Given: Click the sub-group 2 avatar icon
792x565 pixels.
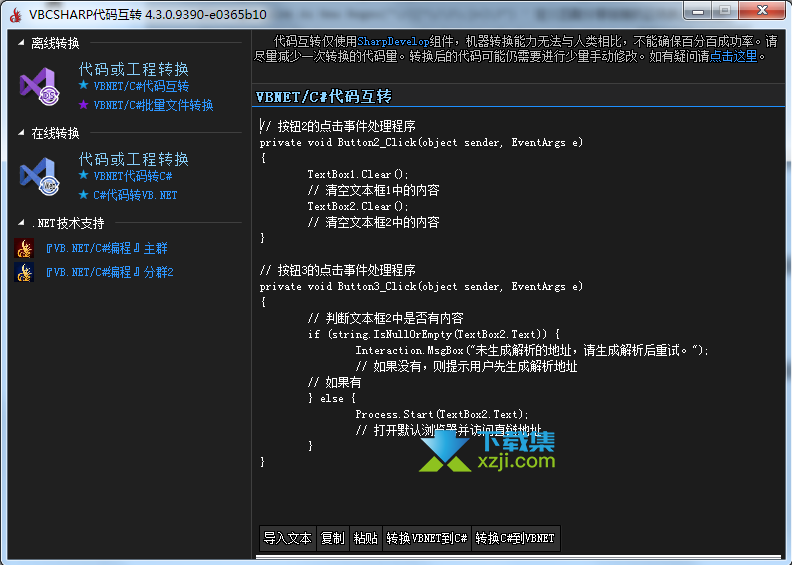Looking at the screenshot, I should [24, 272].
